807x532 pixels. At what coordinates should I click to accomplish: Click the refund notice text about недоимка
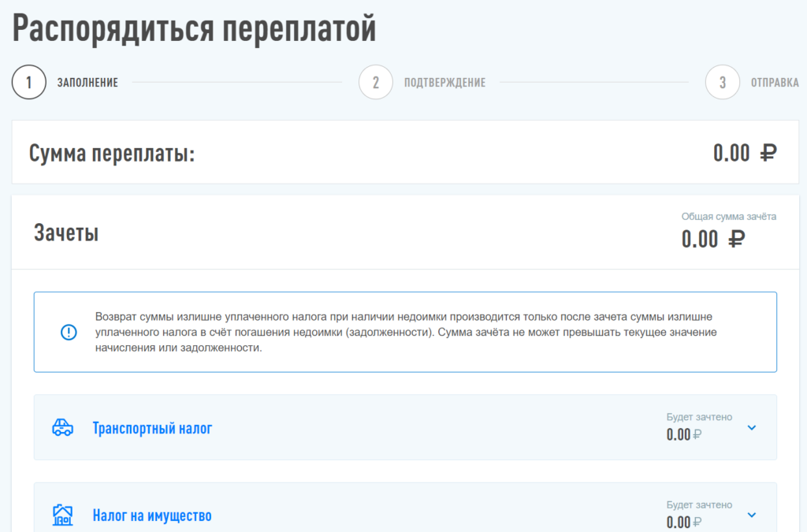(x=406, y=332)
